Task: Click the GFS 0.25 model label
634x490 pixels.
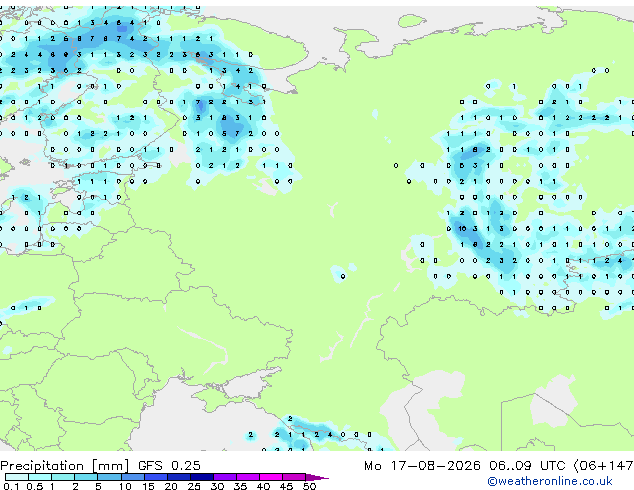Action: (169, 466)
